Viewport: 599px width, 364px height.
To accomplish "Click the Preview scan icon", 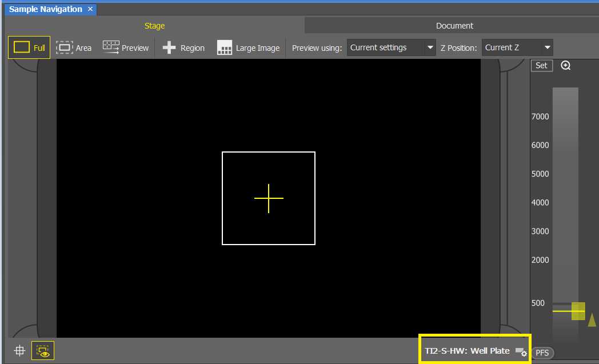I will [111, 47].
